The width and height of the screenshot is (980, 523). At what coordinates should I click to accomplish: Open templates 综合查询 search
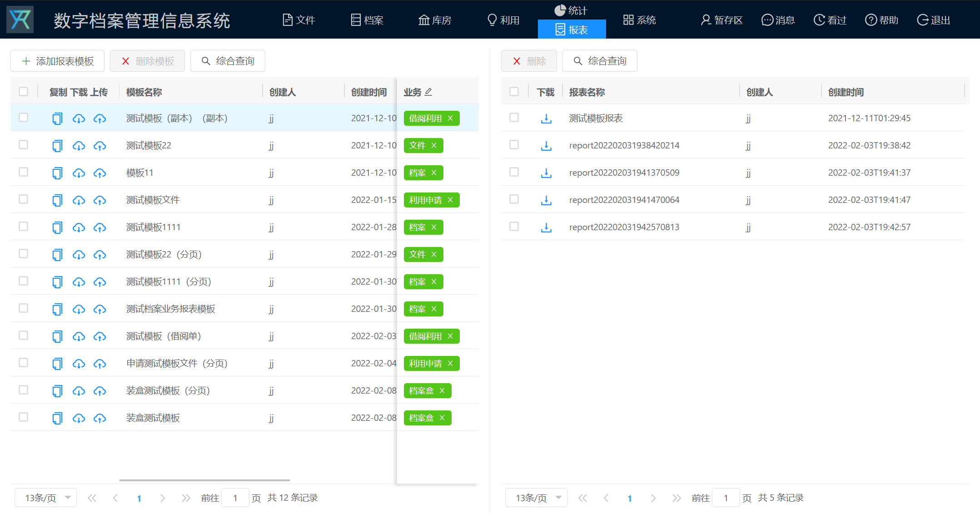coord(228,61)
